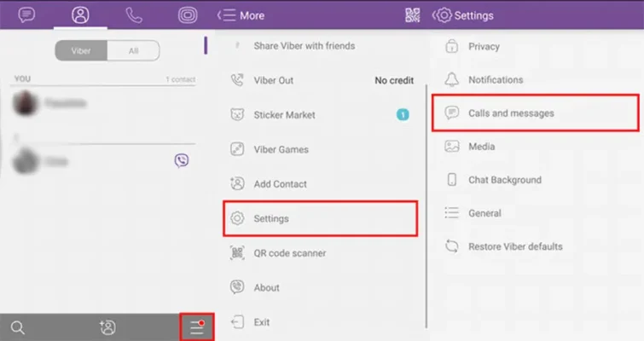Click Restore Viber defaults
Image resolution: width=644 pixels, height=341 pixels.
click(x=514, y=246)
